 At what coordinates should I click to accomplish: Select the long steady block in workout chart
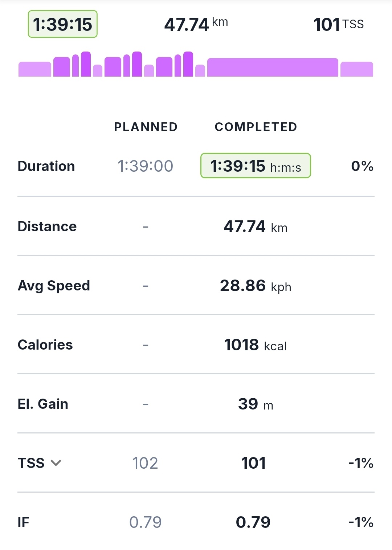(272, 68)
